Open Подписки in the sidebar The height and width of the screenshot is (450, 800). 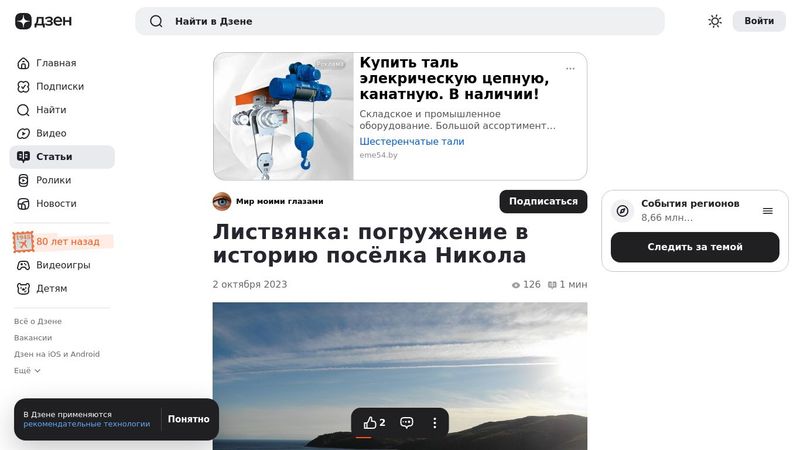tap(60, 87)
